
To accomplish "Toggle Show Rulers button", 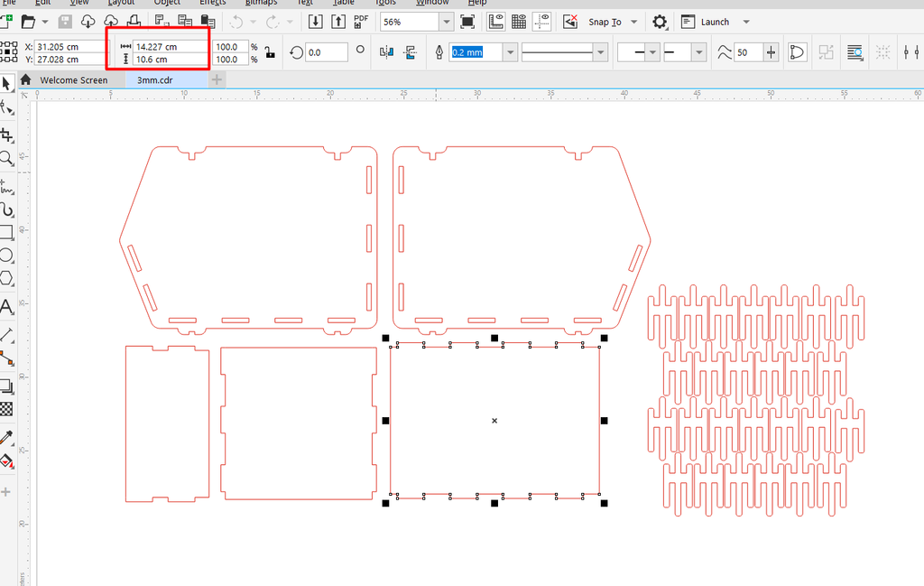I will 495,22.
